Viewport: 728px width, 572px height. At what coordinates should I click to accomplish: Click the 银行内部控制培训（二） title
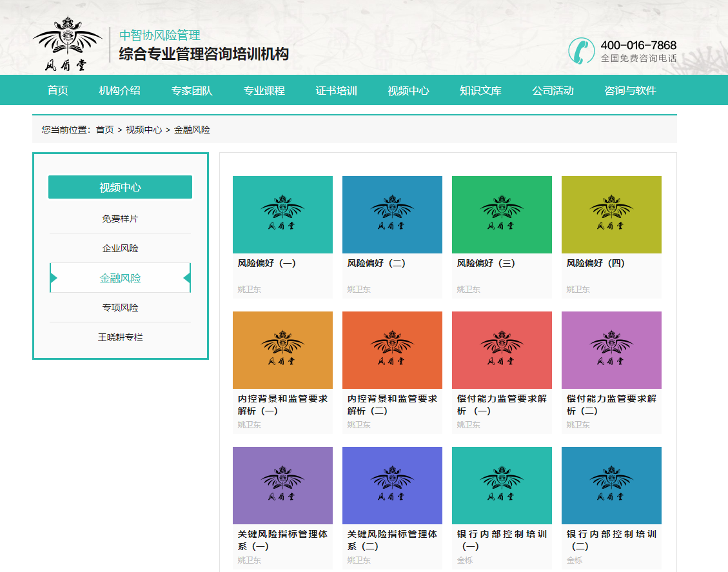point(611,540)
